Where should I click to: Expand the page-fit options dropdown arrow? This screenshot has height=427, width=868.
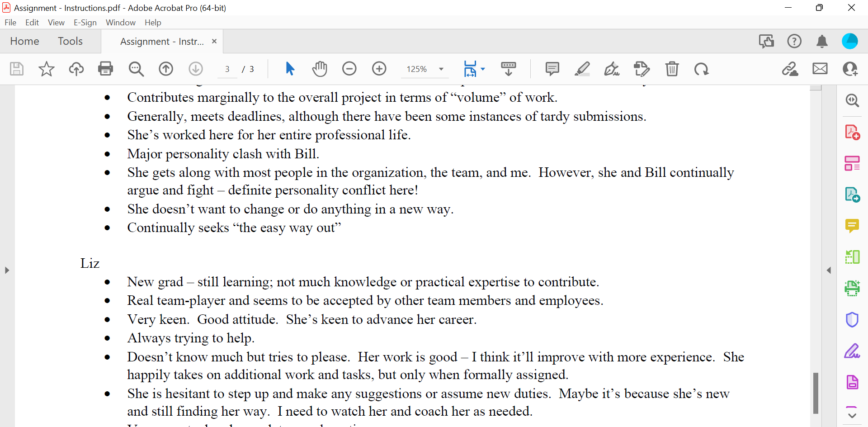click(x=484, y=69)
